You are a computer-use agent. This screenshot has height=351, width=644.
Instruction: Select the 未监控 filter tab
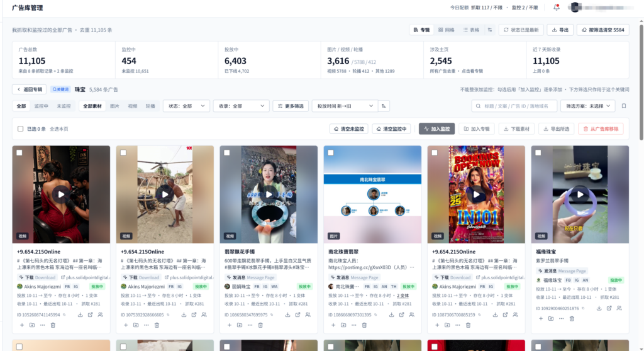64,106
